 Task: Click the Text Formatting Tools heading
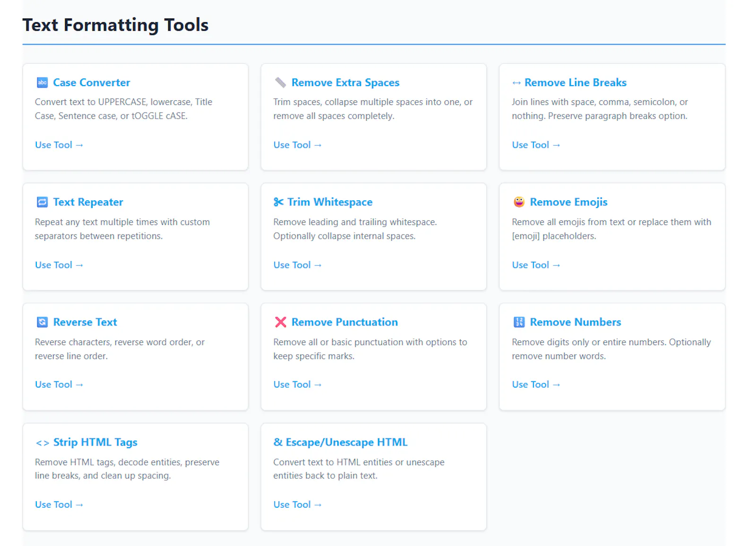[115, 25]
